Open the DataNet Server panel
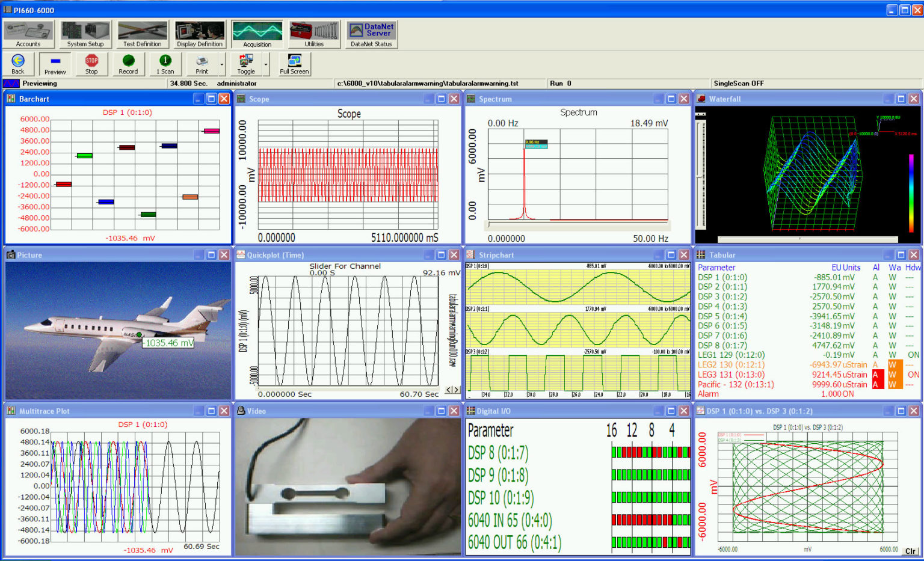This screenshot has width=924, height=561. [371, 30]
